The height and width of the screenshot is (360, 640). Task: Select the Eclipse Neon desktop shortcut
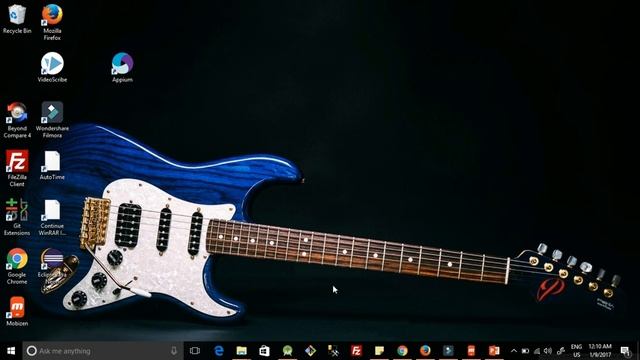tap(52, 266)
